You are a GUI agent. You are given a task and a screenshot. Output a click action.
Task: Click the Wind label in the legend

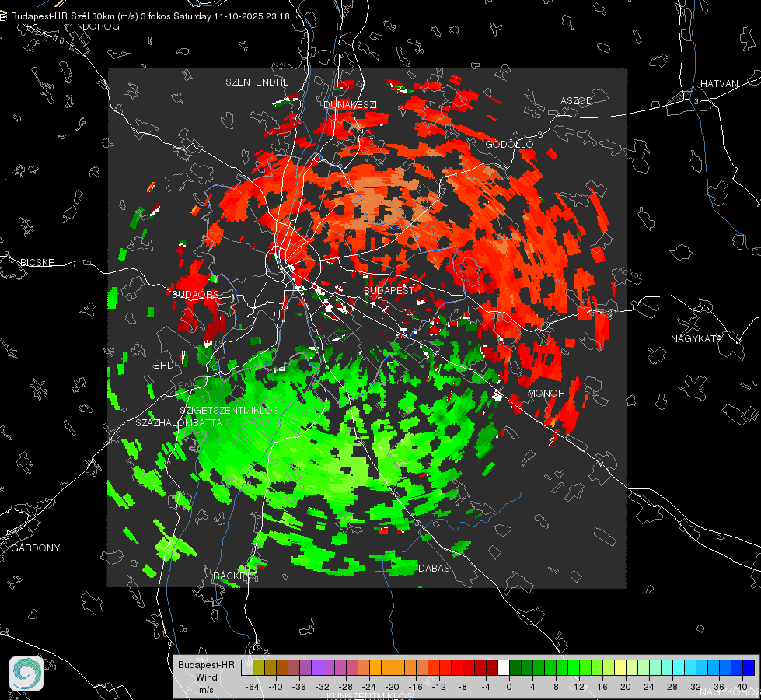click(x=206, y=677)
